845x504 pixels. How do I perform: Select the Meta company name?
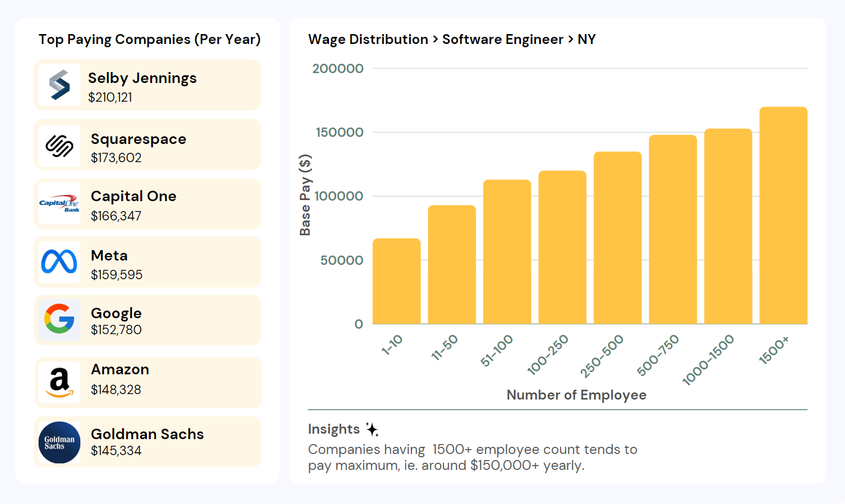coord(109,256)
